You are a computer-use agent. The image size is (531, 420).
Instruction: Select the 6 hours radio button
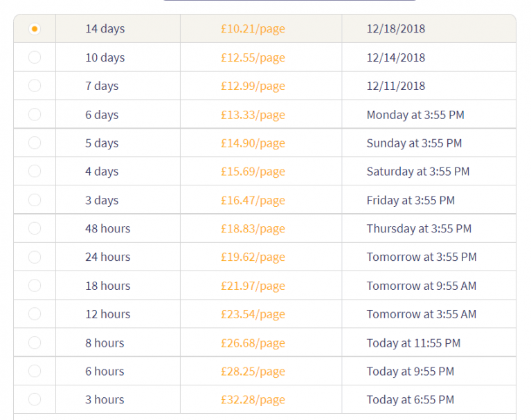[x=35, y=371]
